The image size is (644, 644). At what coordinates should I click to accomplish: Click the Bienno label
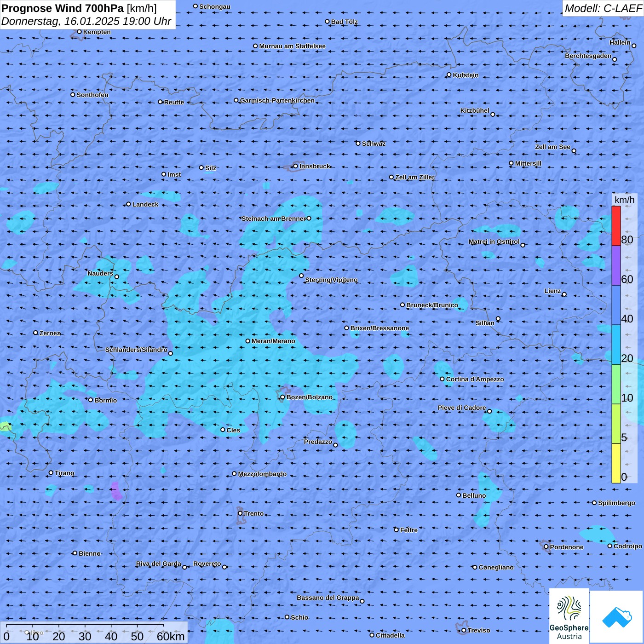[89, 553]
